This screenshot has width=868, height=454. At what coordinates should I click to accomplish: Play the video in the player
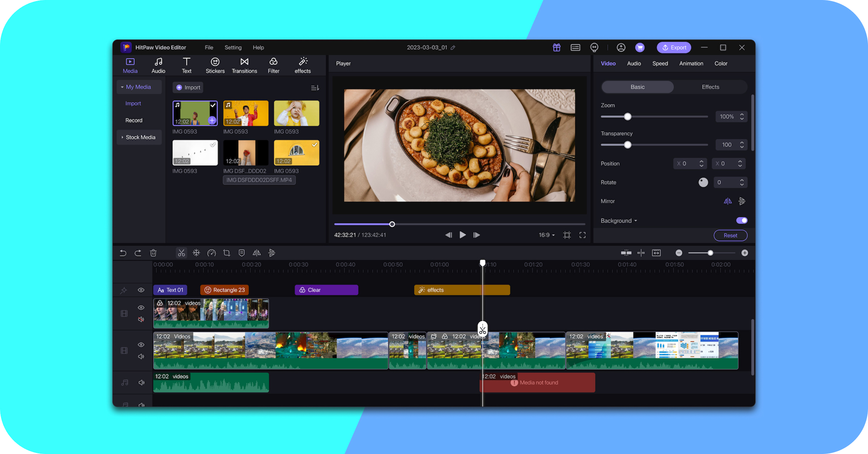click(x=462, y=235)
